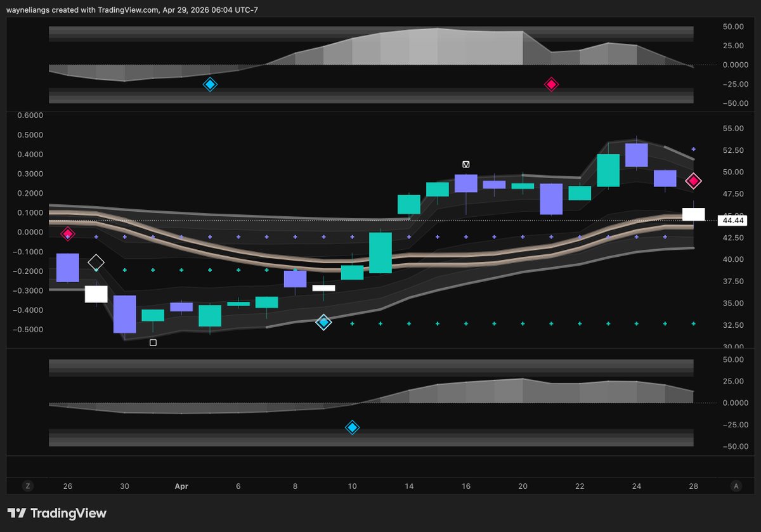The height and width of the screenshot is (532, 761).
Task: Click the blue diamond marker on the lower band
Action: pos(323,322)
